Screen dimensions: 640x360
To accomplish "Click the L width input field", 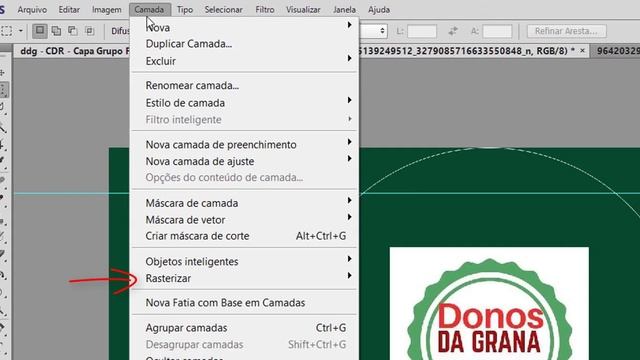I will click(x=422, y=31).
